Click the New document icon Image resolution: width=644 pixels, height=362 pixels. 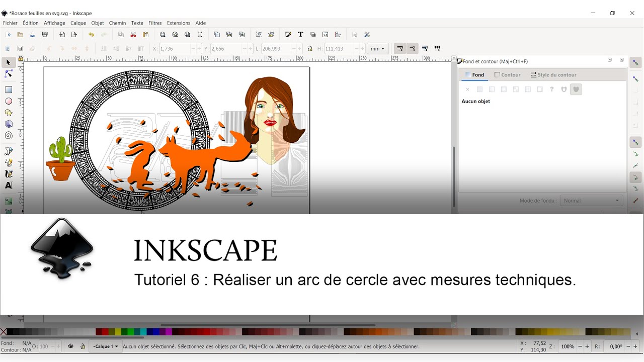tap(8, 35)
